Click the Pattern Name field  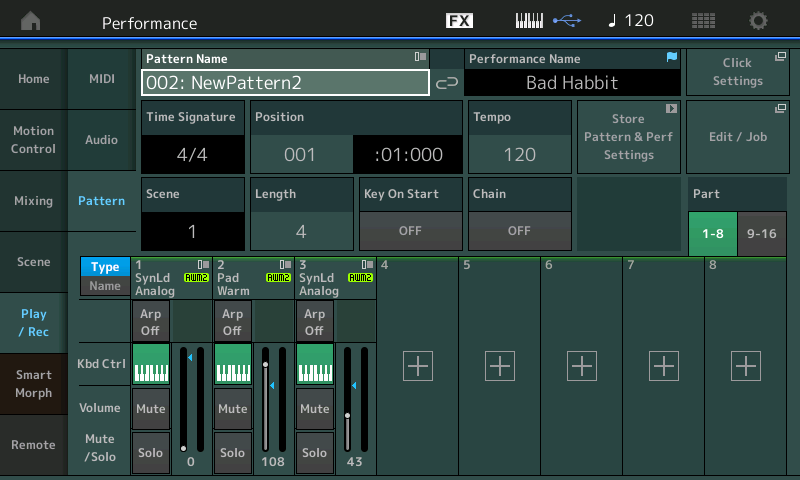285,82
